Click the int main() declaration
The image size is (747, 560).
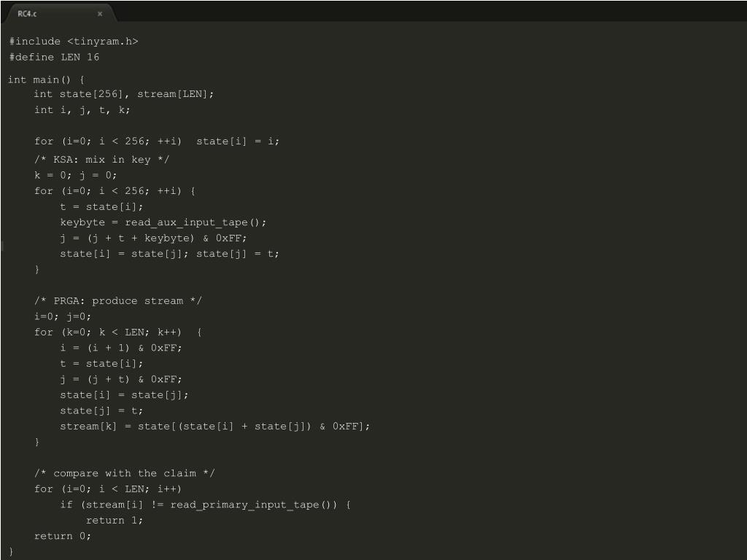coord(46,79)
